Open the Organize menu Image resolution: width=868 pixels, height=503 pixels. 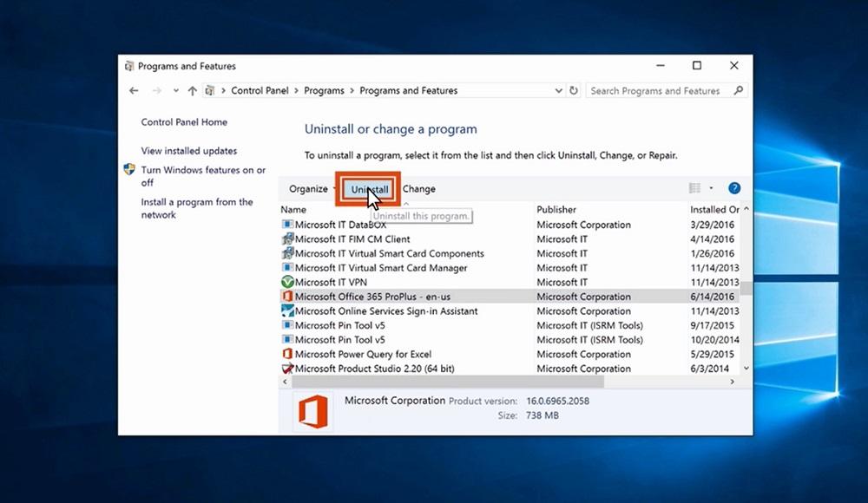click(x=309, y=189)
